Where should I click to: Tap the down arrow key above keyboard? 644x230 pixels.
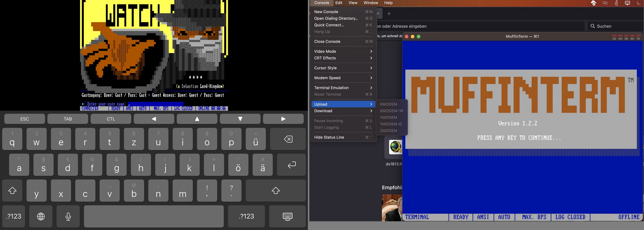tap(240, 119)
